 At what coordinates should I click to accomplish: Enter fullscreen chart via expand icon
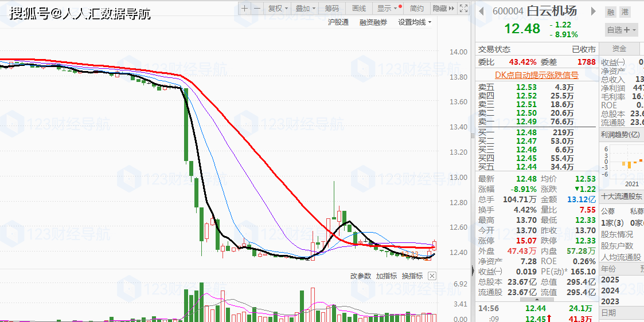[462, 8]
